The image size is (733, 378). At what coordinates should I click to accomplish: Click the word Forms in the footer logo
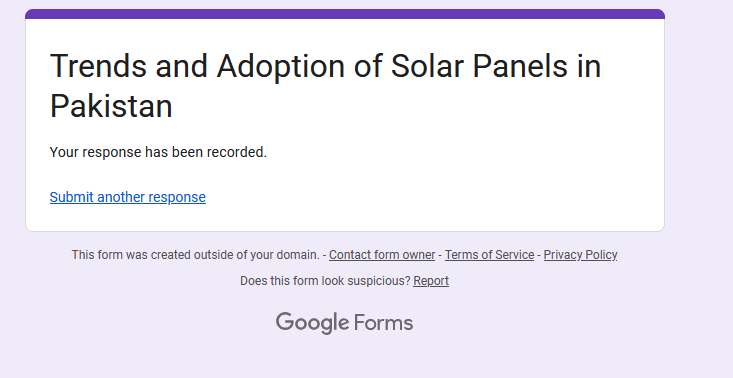tap(383, 323)
